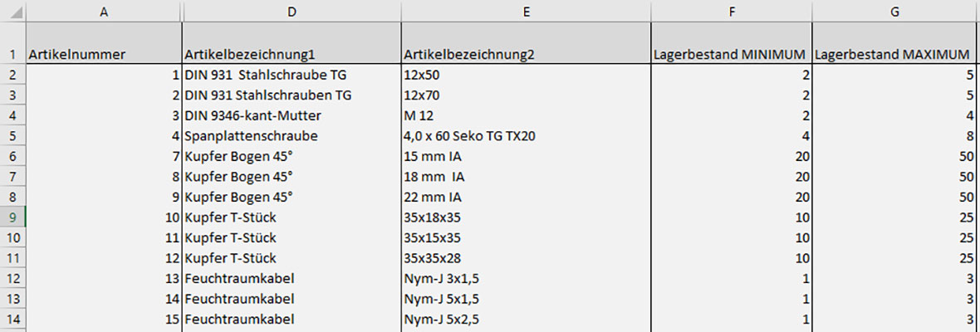Click the cell containing DIN 9346-kant-Mutter
The height and width of the screenshot is (332, 980).
coord(290,115)
